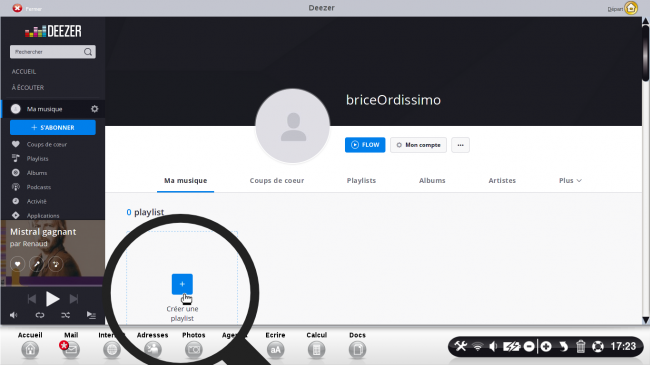Open the Internet globe in the dock

[x=112, y=349]
